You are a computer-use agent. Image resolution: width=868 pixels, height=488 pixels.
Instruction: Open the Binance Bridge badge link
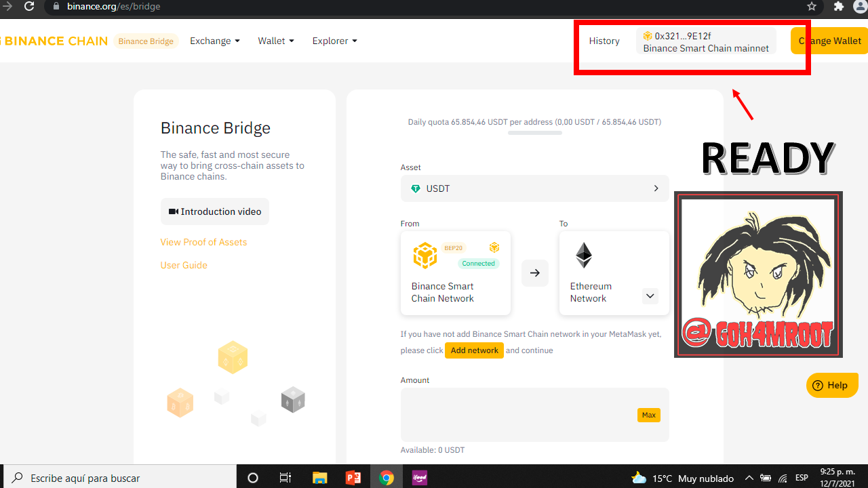point(146,41)
